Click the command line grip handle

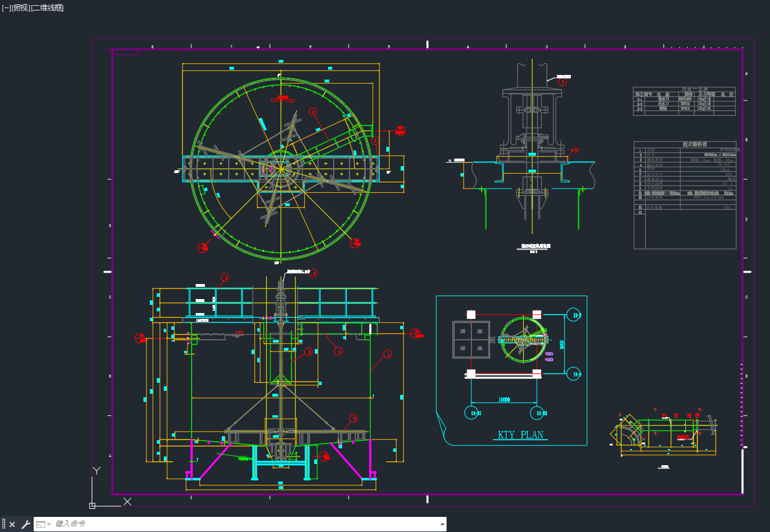[3, 524]
